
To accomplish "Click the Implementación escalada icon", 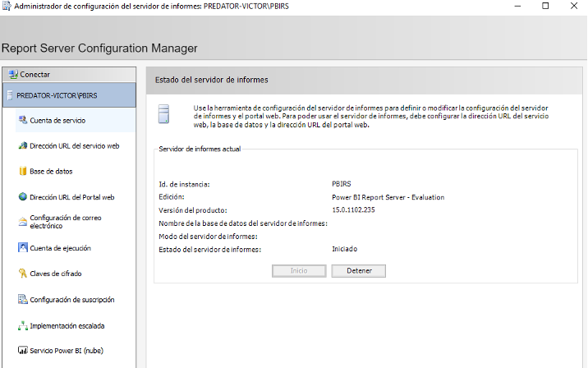I will (22, 325).
